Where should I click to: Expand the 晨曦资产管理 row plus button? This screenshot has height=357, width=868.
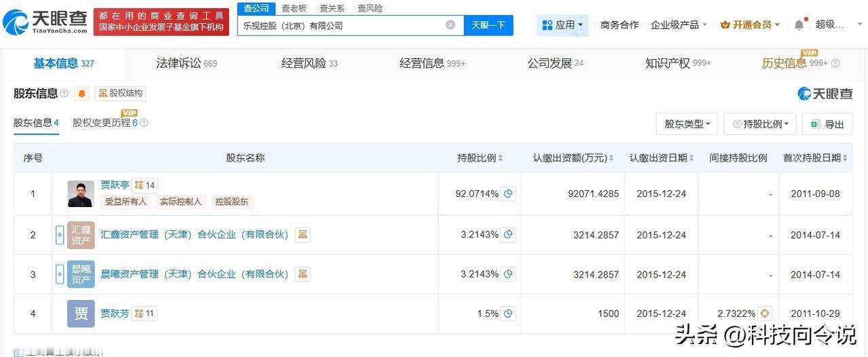coord(60,274)
